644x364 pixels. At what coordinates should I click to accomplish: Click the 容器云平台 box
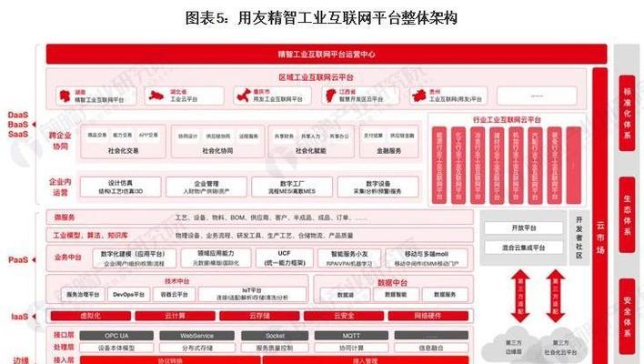174,295
